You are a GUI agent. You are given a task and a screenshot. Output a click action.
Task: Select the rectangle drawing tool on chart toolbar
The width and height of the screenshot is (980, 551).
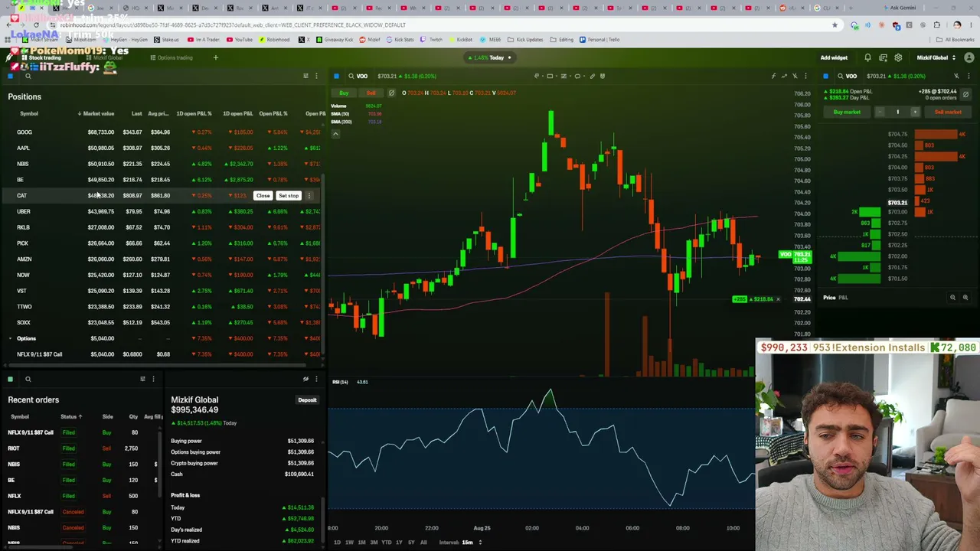[x=550, y=76]
